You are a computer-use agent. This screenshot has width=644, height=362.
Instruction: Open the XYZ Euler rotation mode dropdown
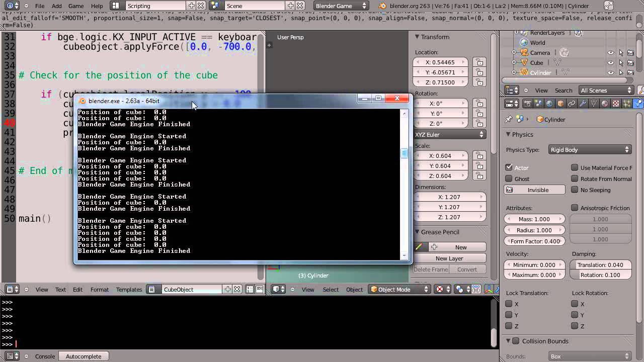tap(449, 135)
